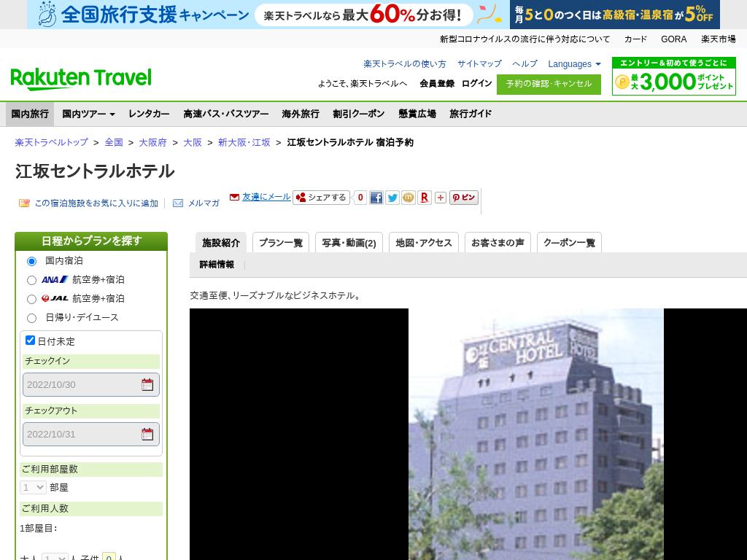Click the mixi share icon
The image size is (747, 560).
(x=409, y=198)
